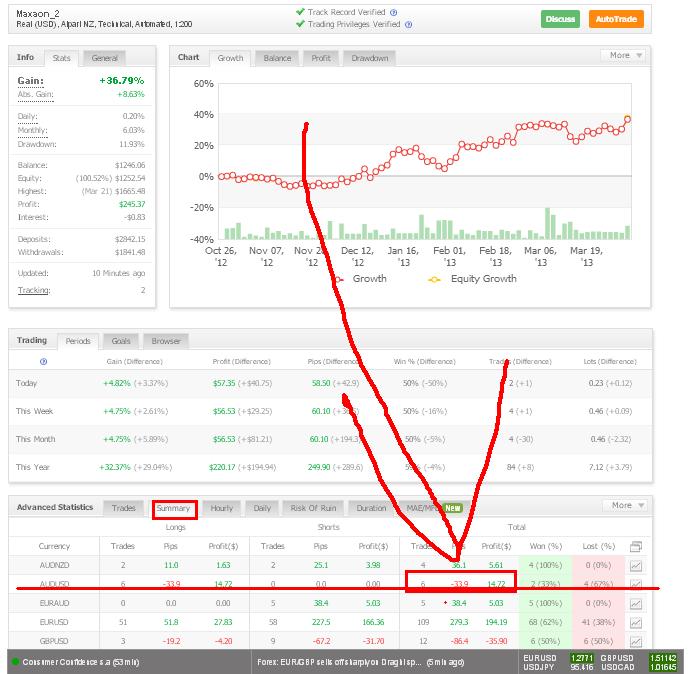Click the GBPUSD quote 1.51142 in ticker

click(663, 658)
